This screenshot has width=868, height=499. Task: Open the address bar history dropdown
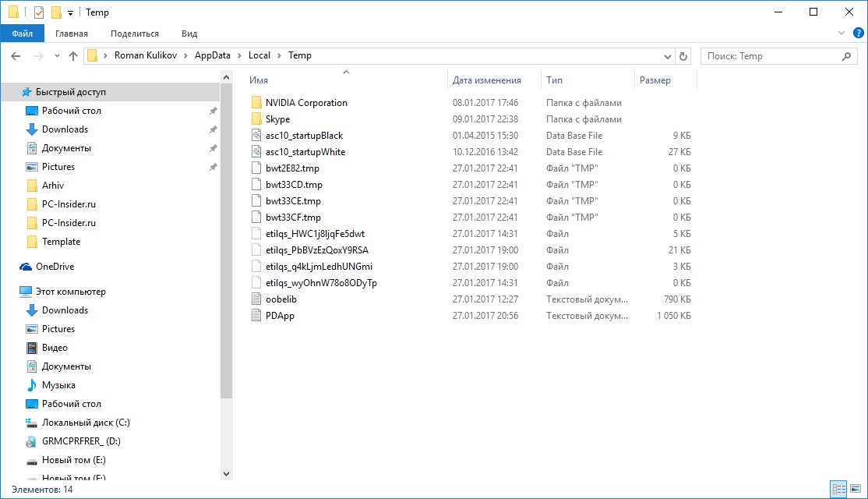667,56
